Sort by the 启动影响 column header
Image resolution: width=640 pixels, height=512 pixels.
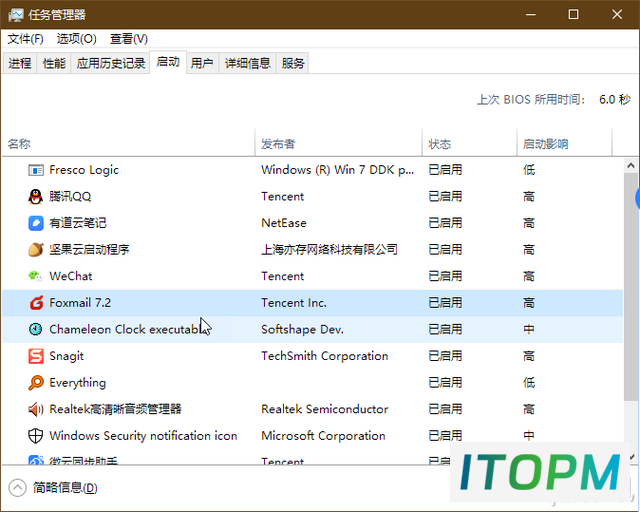tap(565, 144)
